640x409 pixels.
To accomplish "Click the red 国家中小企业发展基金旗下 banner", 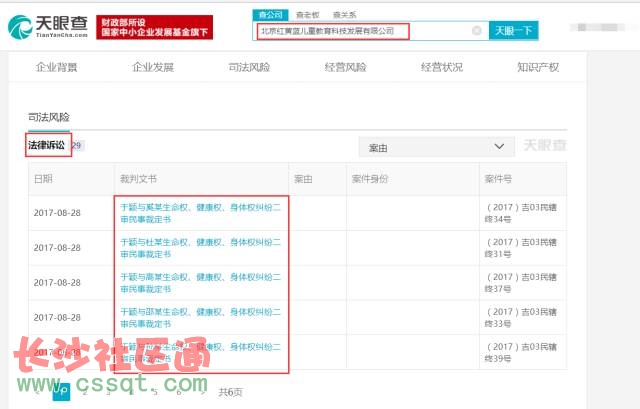I will [155, 27].
